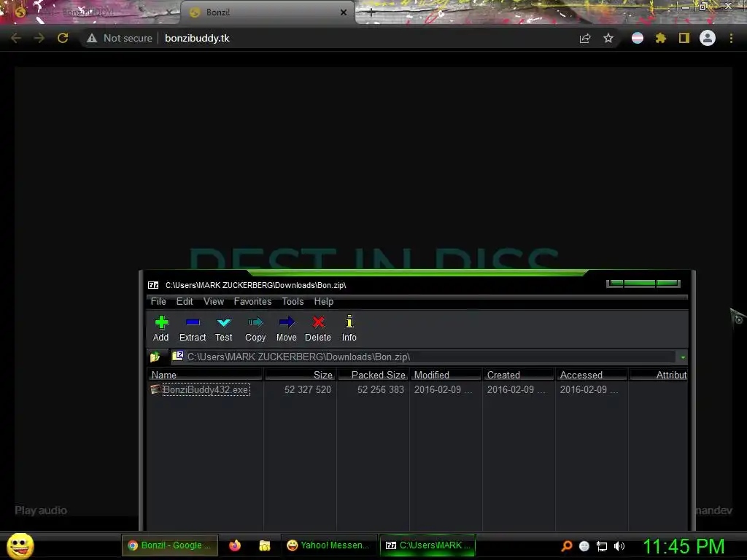
Task: Extract files with the Extract icon
Action: (193, 329)
